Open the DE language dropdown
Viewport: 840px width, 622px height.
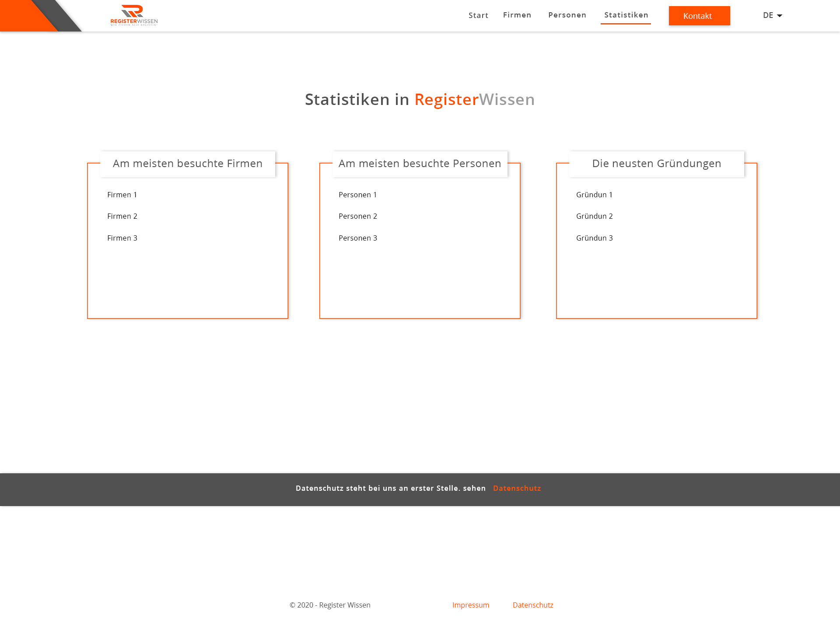pos(772,15)
